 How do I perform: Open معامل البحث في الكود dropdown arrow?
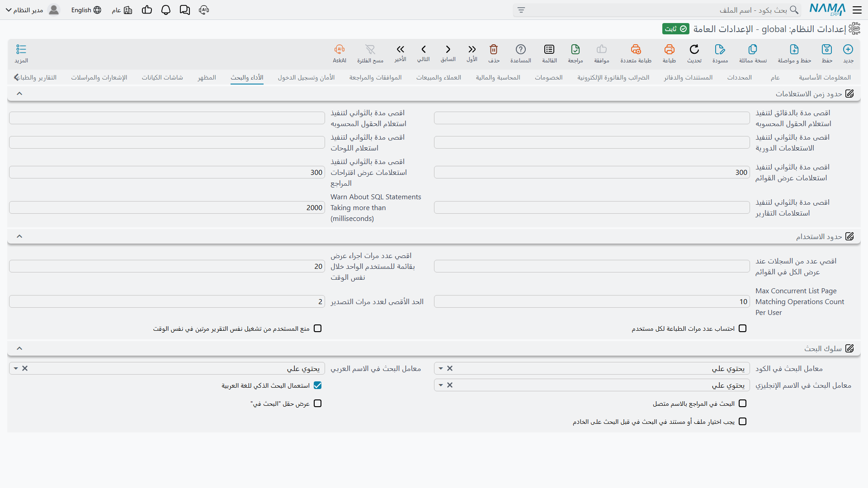point(441,369)
